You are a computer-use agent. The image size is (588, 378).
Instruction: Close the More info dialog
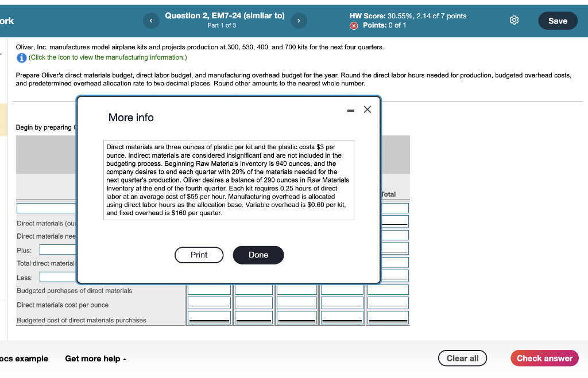pos(367,110)
